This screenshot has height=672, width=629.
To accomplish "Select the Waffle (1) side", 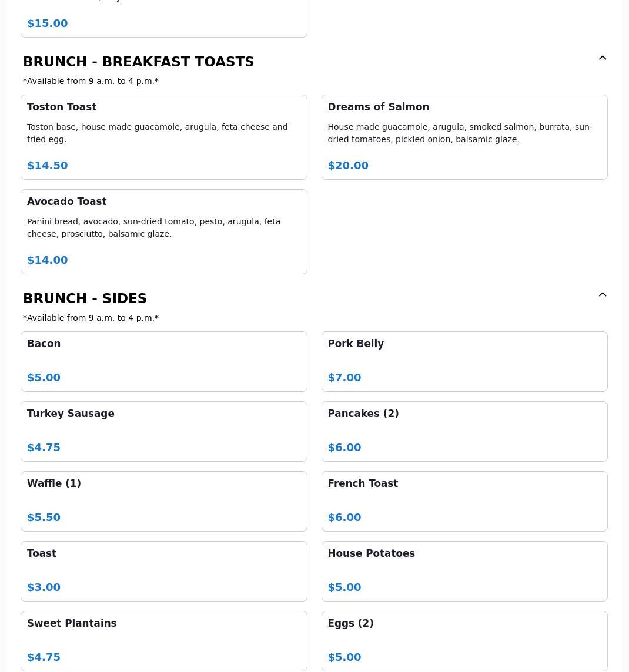I will (x=163, y=501).
